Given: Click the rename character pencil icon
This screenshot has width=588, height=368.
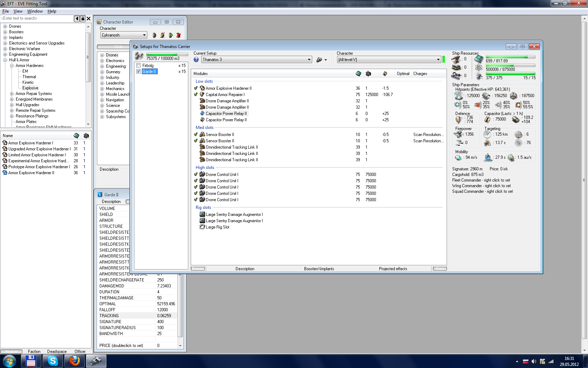Looking at the screenshot, I should tap(162, 35).
